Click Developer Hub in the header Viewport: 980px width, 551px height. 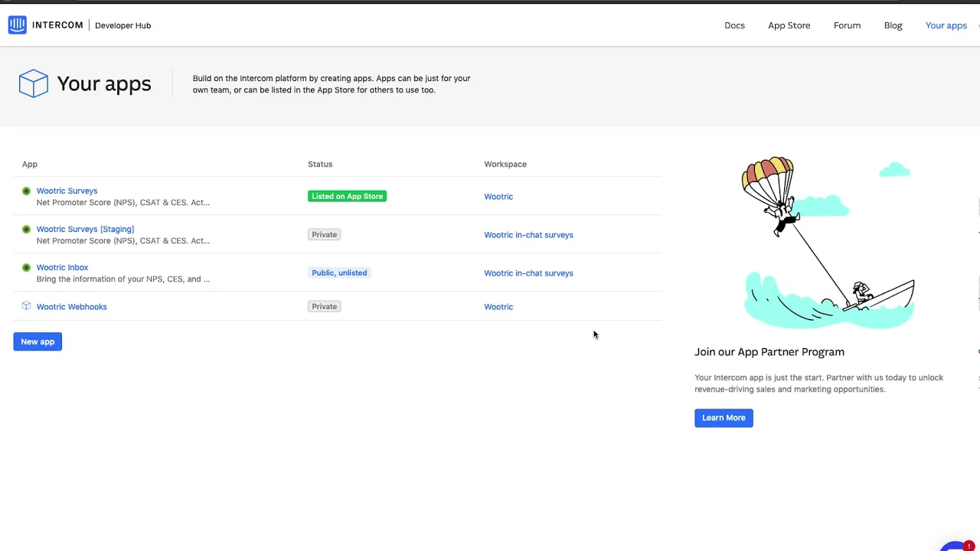[x=122, y=25]
